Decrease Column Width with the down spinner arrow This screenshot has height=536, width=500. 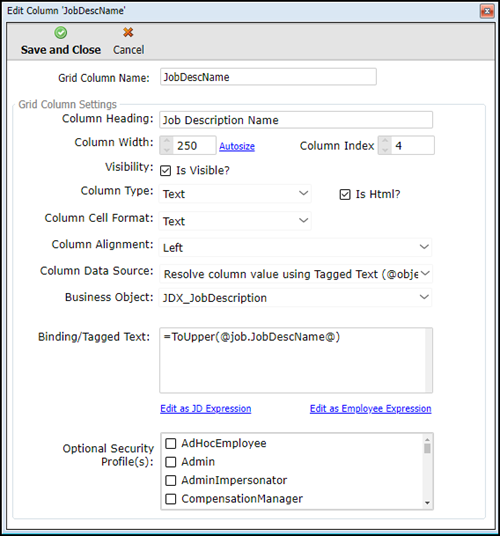coord(166,150)
